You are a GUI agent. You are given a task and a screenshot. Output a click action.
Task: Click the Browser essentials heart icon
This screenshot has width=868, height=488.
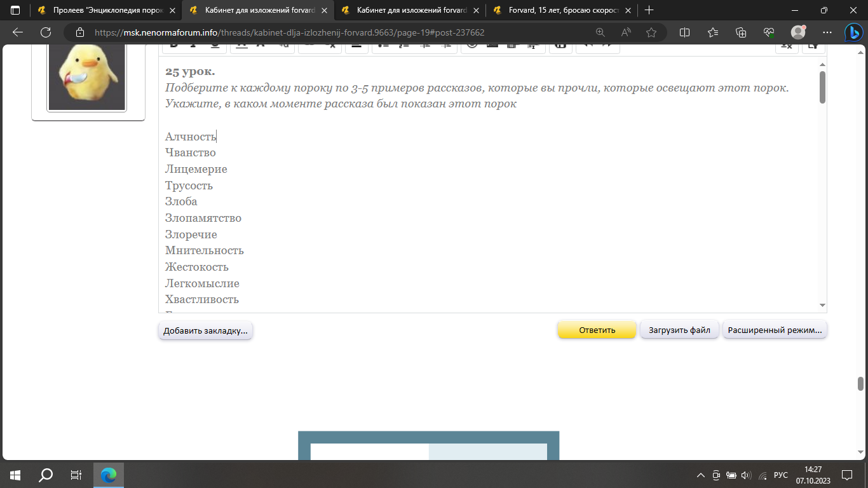[769, 32]
